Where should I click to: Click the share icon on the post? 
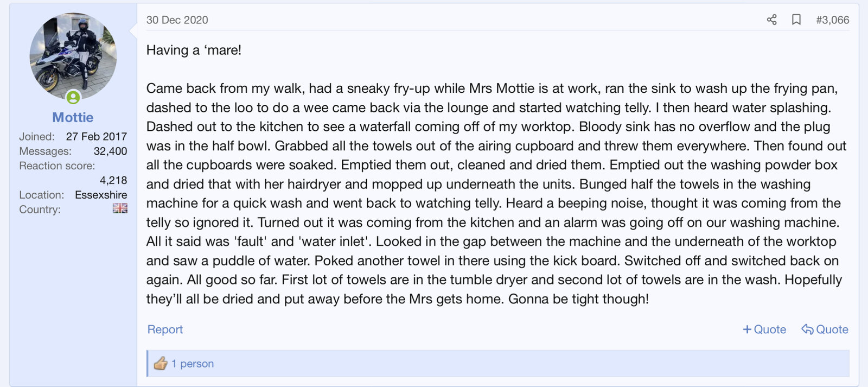pos(771,20)
